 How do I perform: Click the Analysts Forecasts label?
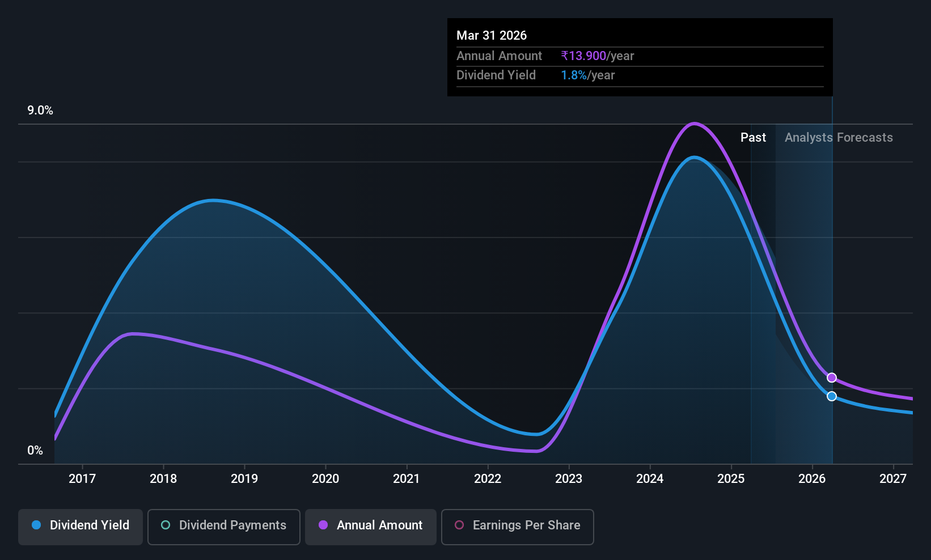point(839,137)
